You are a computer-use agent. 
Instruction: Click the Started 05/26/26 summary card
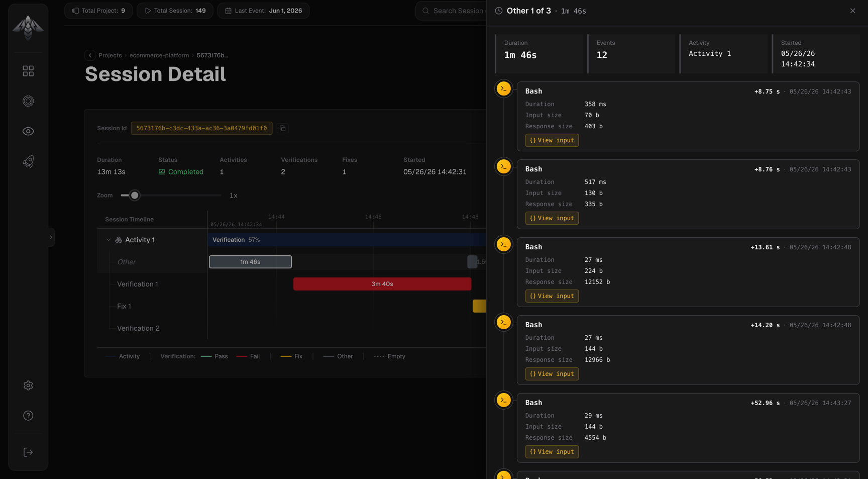point(816,54)
